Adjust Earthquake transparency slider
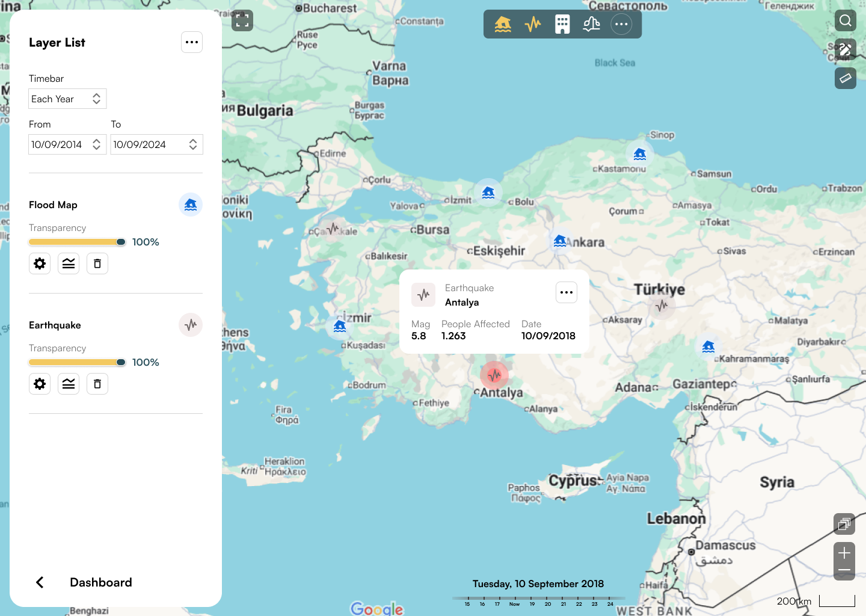The image size is (866, 616). [77, 362]
